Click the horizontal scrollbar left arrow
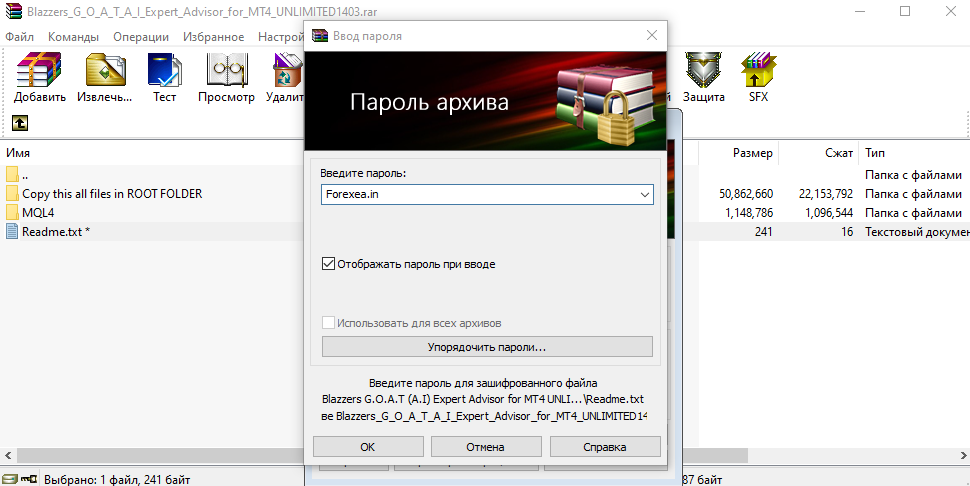This screenshot has width=970, height=486. (x=7, y=455)
